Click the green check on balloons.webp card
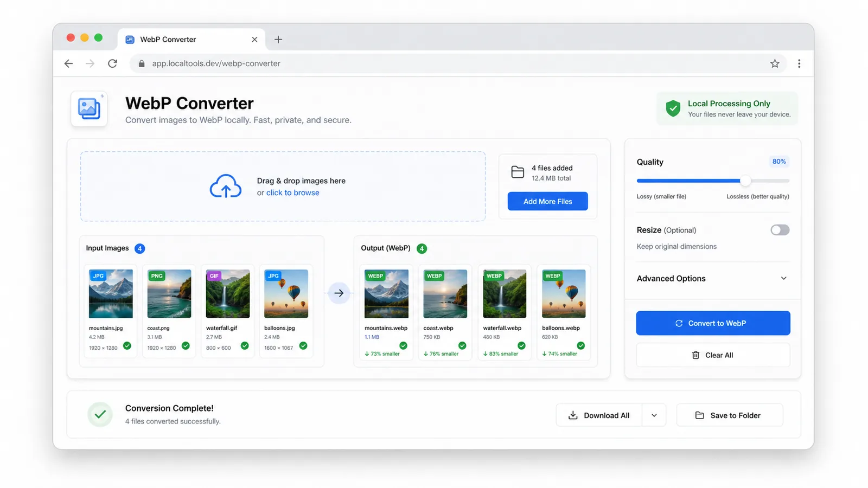 (580, 345)
